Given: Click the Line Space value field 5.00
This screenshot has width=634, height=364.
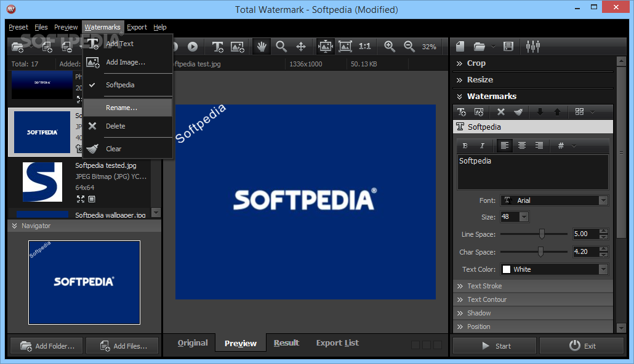Looking at the screenshot, I should coord(585,234).
